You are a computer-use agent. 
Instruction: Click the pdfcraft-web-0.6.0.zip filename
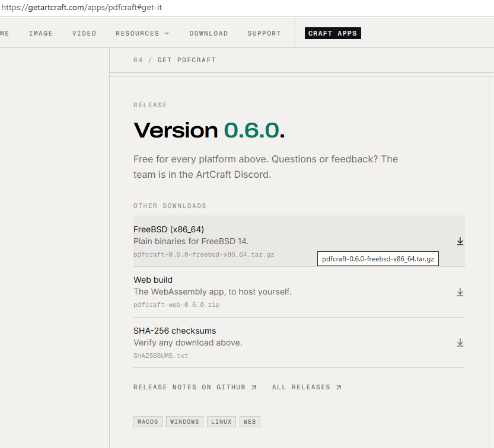(177, 305)
